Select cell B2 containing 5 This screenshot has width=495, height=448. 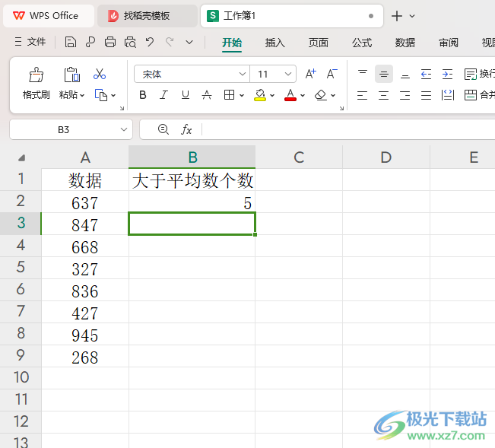point(192,202)
